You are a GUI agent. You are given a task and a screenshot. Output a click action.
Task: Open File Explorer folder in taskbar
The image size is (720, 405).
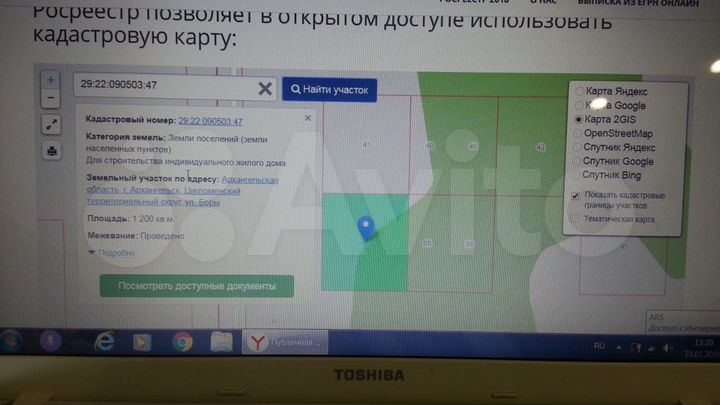coord(221,343)
